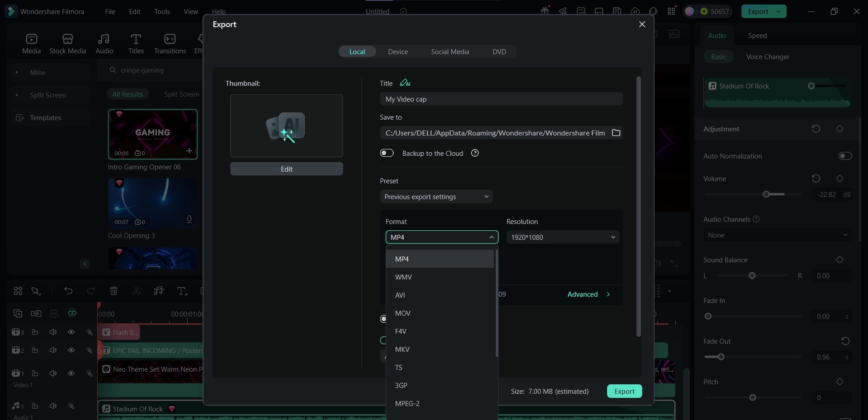
Task: Click the auto ripple link icon
Action: pos(36,313)
